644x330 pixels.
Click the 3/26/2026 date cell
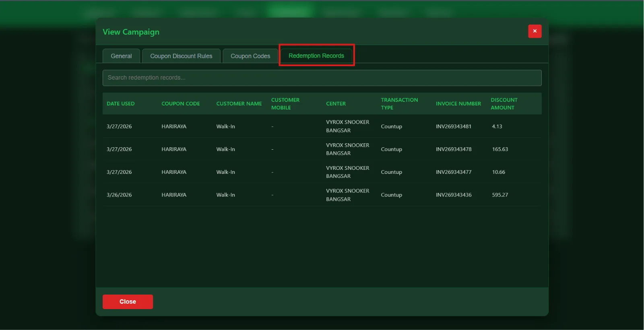tap(119, 195)
